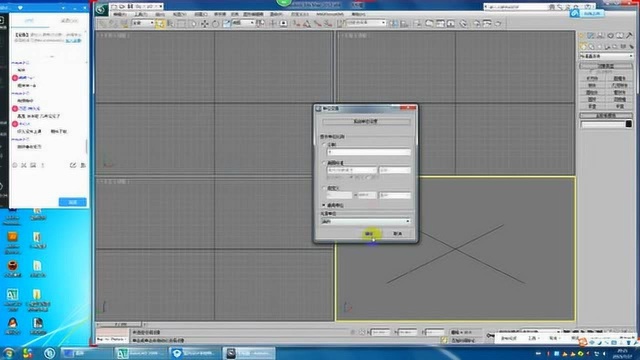Open the Tools menu

pos(140,14)
